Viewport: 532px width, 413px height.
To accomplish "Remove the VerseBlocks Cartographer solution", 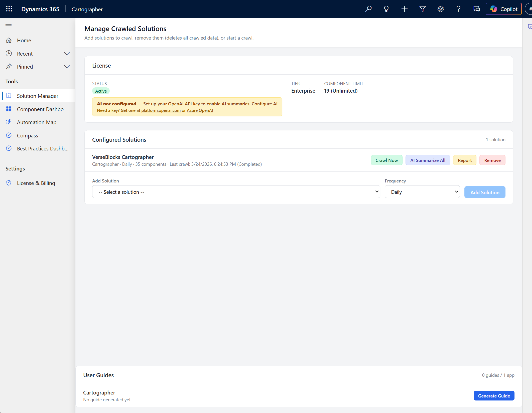I will [492, 160].
